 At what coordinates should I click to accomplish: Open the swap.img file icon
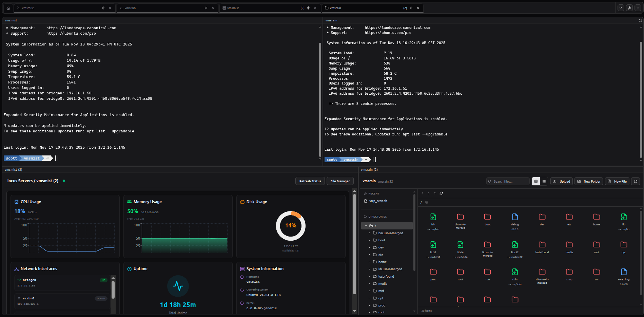click(623, 272)
